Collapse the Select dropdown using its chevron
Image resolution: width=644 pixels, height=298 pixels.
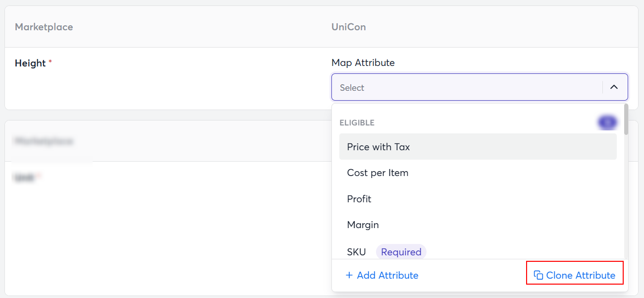click(x=614, y=87)
